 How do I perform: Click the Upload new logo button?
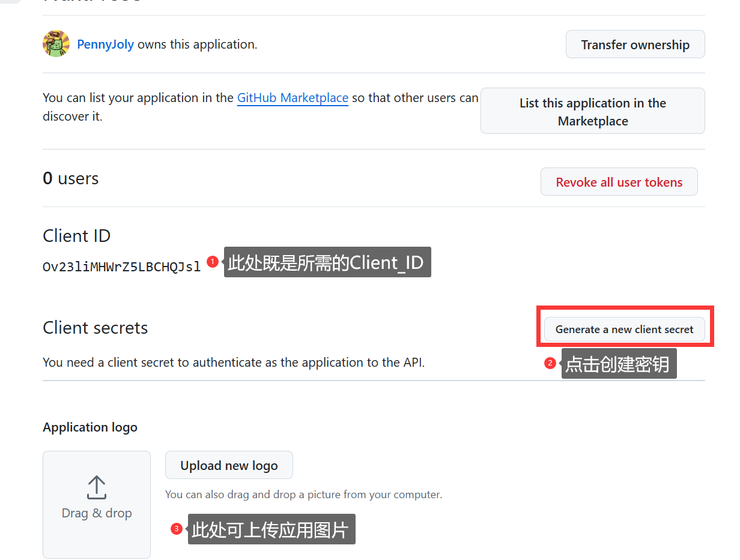pos(229,465)
